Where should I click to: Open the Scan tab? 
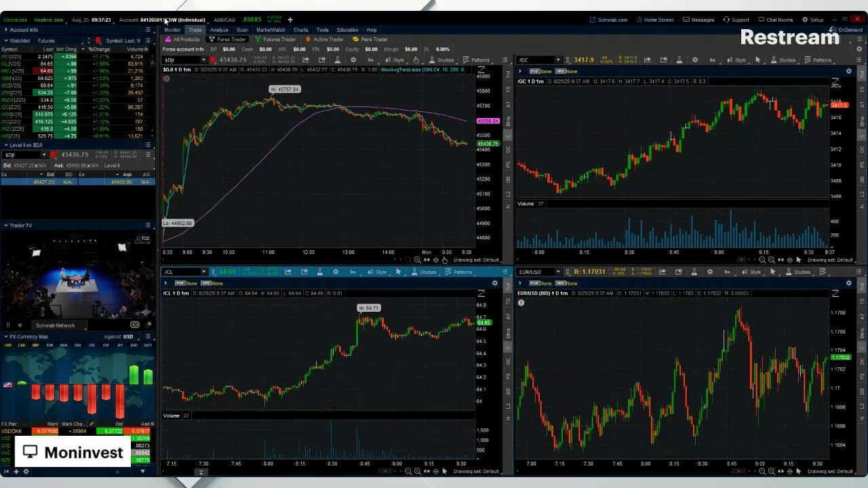click(242, 30)
